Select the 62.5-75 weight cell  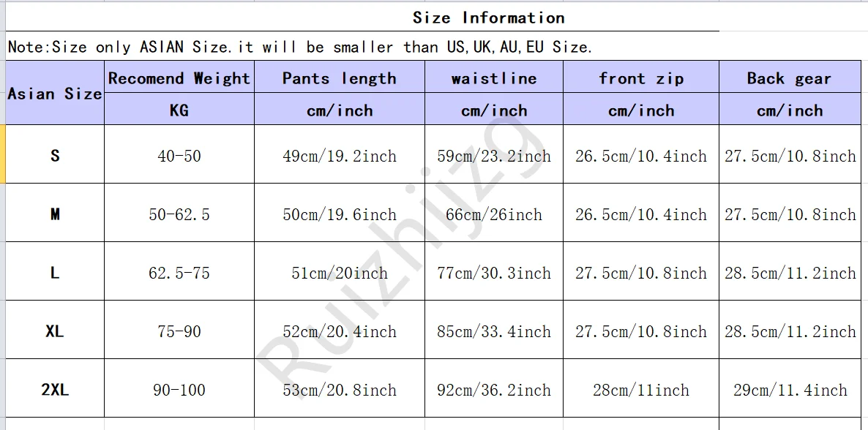point(179,273)
